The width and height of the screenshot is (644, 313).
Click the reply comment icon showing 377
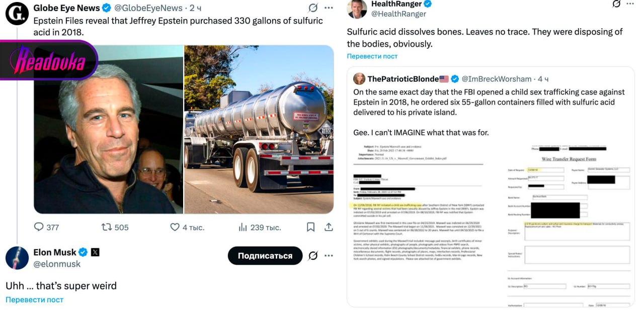[x=39, y=227]
